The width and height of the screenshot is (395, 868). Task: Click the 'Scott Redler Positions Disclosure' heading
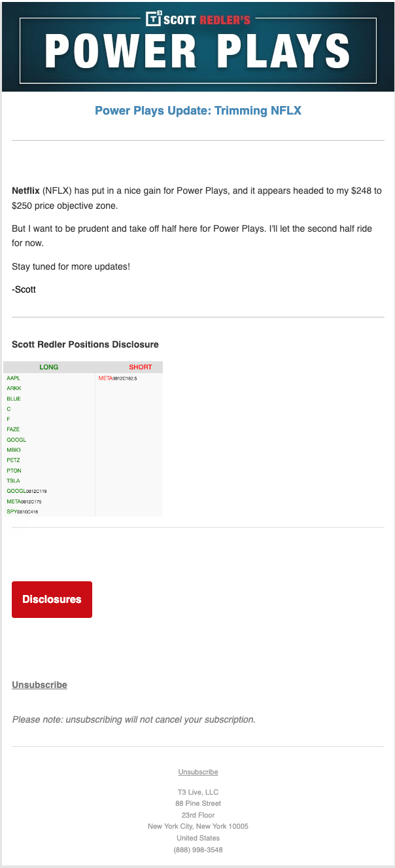click(85, 344)
